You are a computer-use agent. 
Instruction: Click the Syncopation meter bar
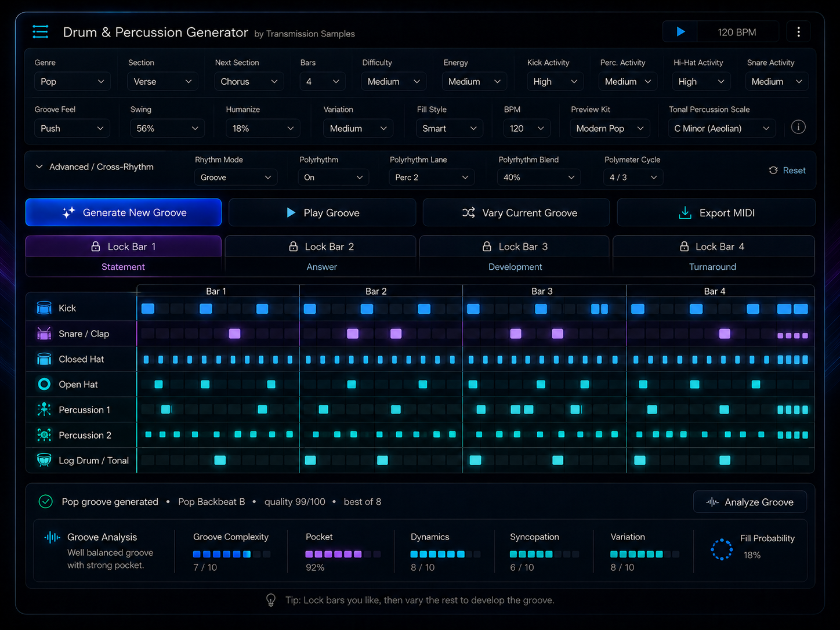[544, 554]
